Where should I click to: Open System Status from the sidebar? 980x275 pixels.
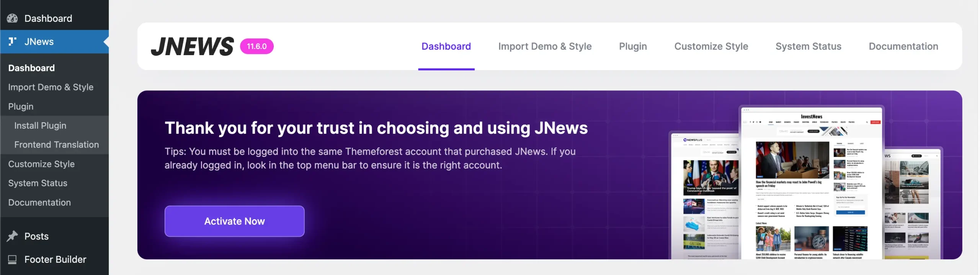(x=38, y=183)
